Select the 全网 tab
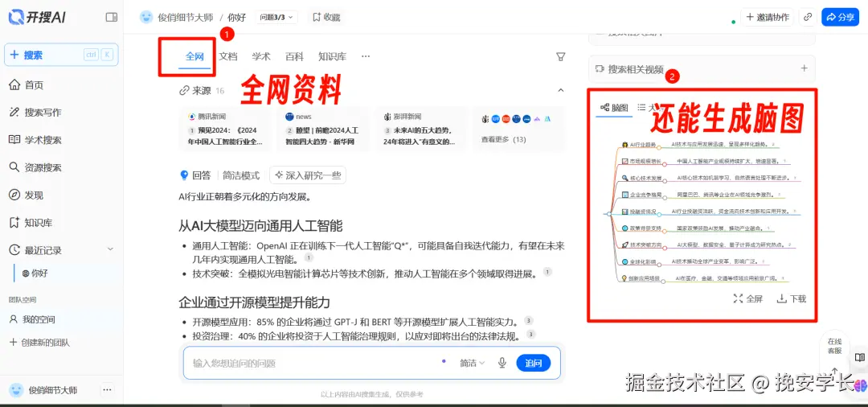Viewport: 868px width, 407px height. pos(195,56)
